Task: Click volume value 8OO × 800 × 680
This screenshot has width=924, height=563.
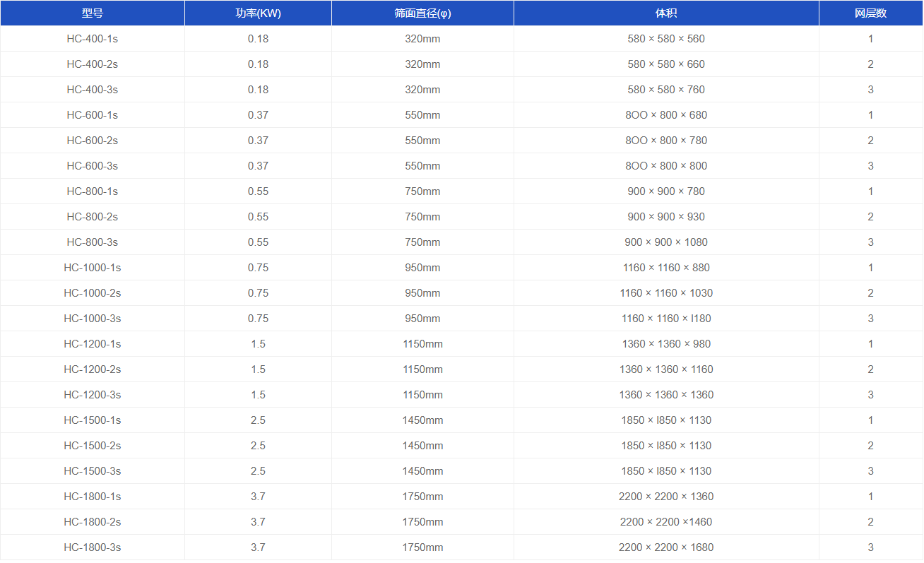Action: [x=666, y=115]
